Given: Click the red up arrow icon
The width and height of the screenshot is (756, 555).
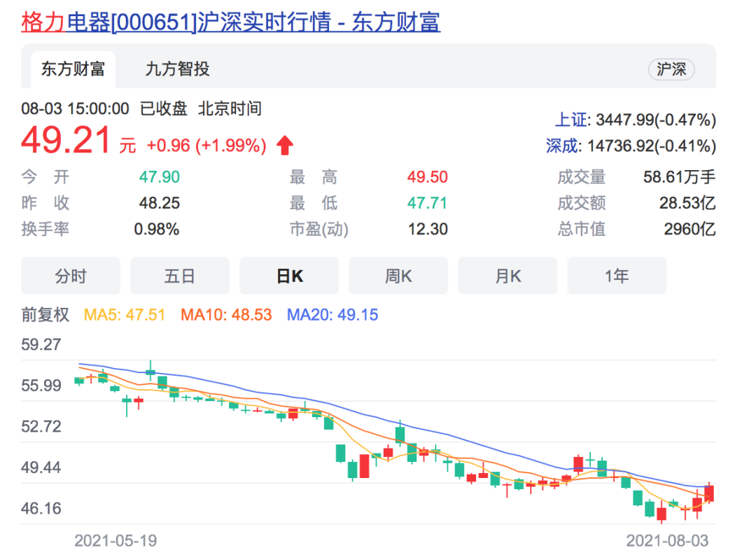Looking at the screenshot, I should coord(284,146).
